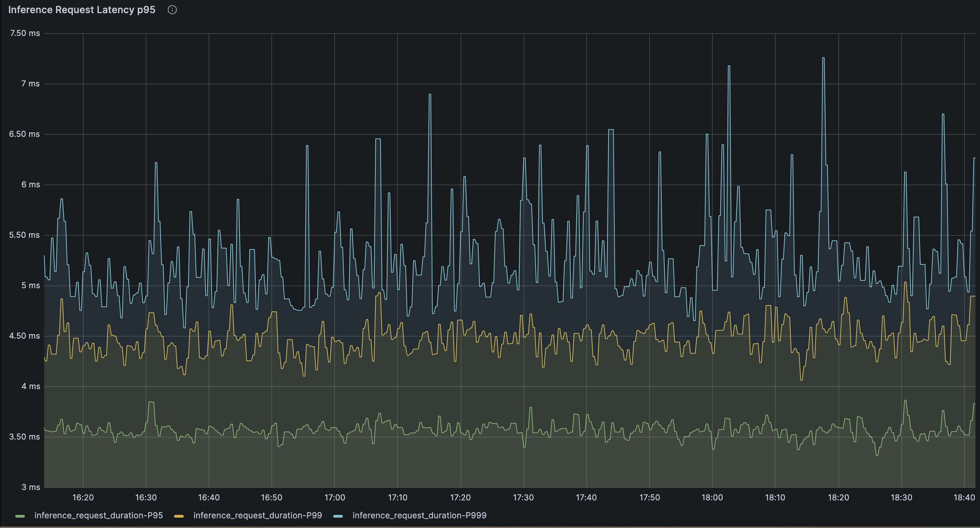Click the 18:00 time axis label
Viewport: 980px width, 528px height.
[712, 497]
